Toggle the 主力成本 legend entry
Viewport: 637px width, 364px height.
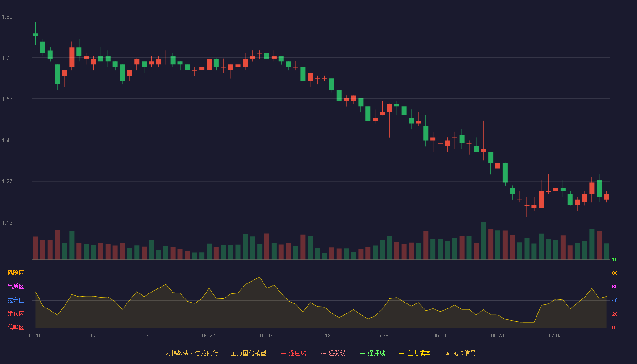(x=415, y=353)
